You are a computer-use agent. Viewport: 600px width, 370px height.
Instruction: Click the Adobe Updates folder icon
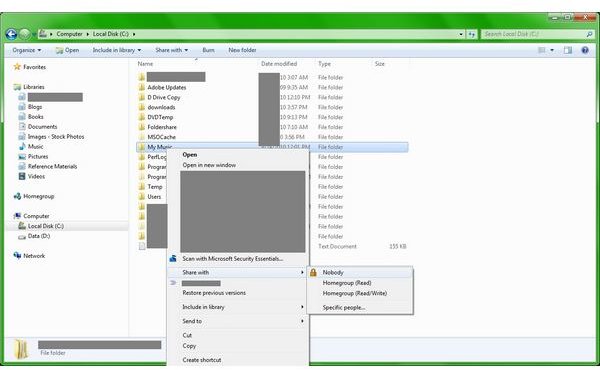pyautogui.click(x=142, y=87)
